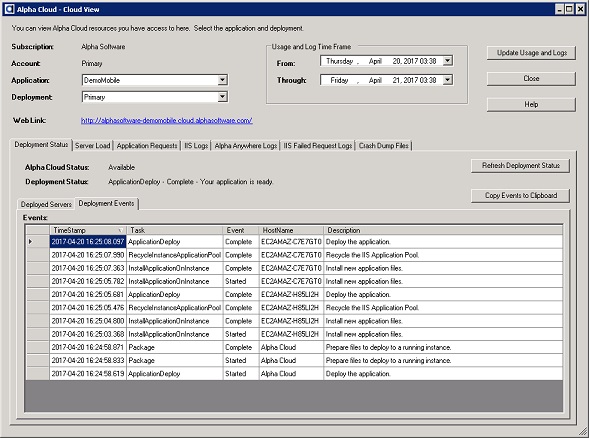Select timestamp 2017-04-20 16:24:58.619 cell
This screenshot has width=589, height=438.
pos(88,374)
